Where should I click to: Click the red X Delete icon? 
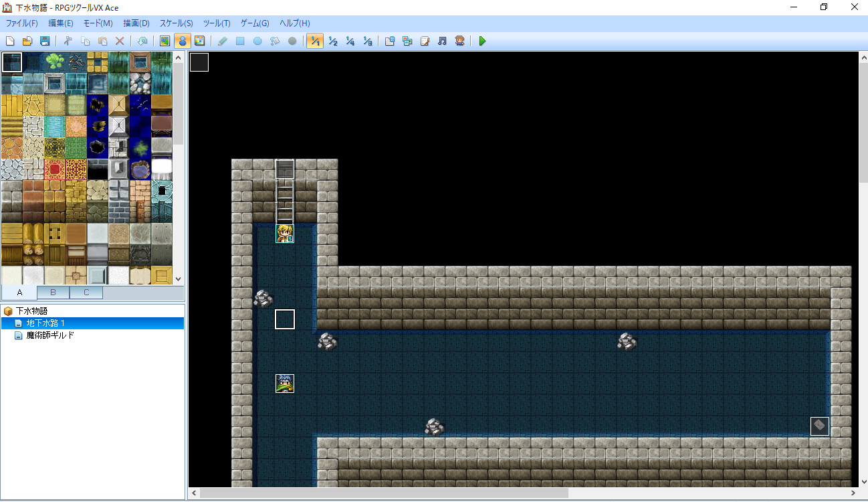120,41
